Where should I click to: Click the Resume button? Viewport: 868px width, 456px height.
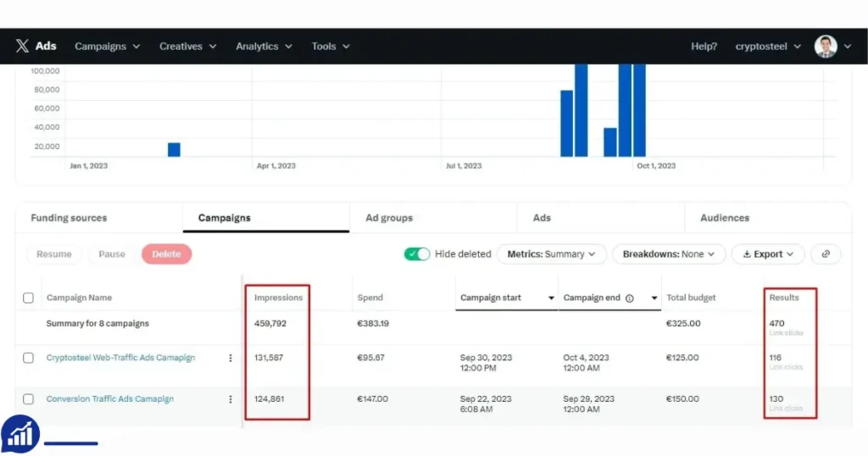pyautogui.click(x=53, y=254)
